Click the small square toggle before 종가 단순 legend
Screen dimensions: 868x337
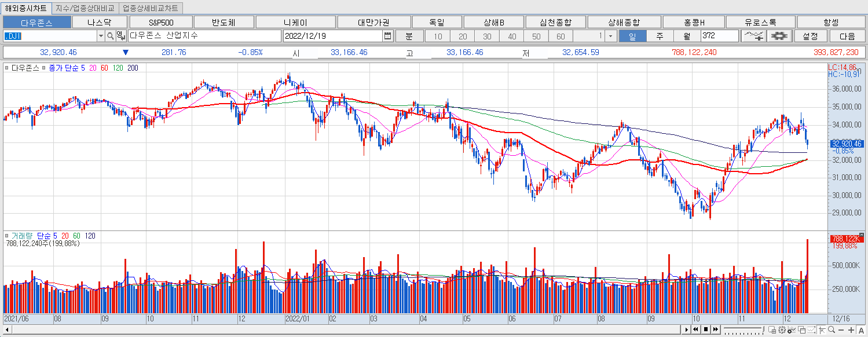coord(44,68)
